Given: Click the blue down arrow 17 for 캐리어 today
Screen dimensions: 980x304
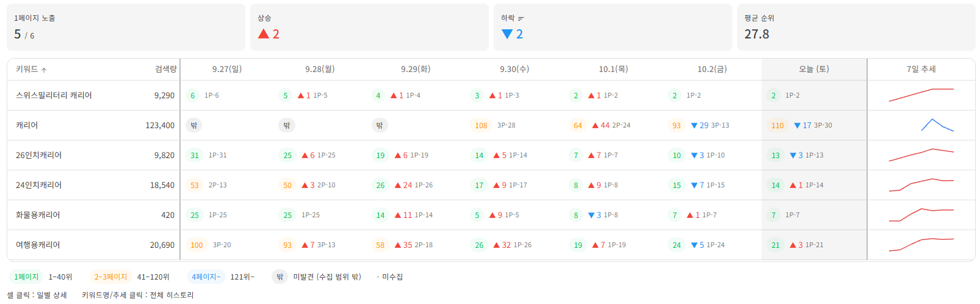Looking at the screenshot, I should click(802, 125).
